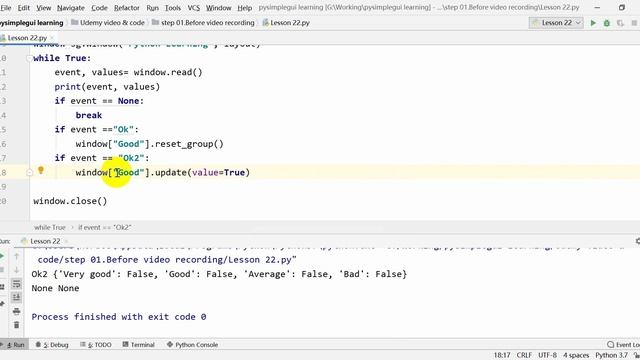Toggle scroll to end in Run console
Viewport: 640px width, 360px height.
click(x=16, y=298)
